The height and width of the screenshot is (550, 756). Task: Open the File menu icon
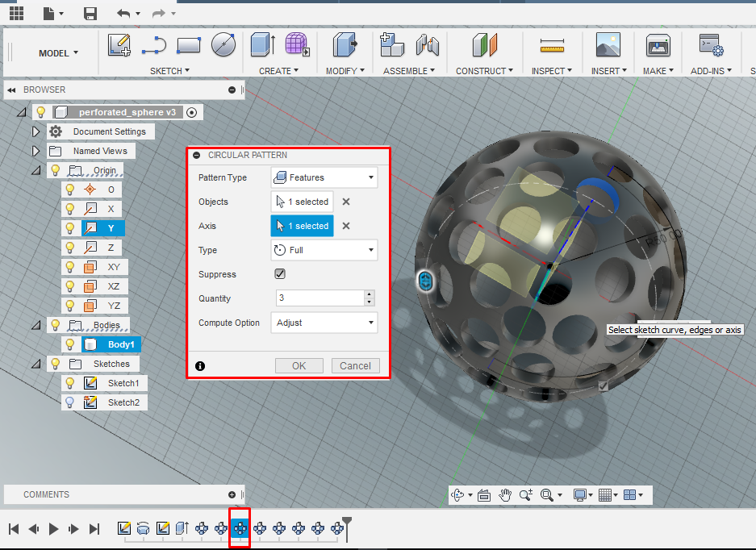48,14
